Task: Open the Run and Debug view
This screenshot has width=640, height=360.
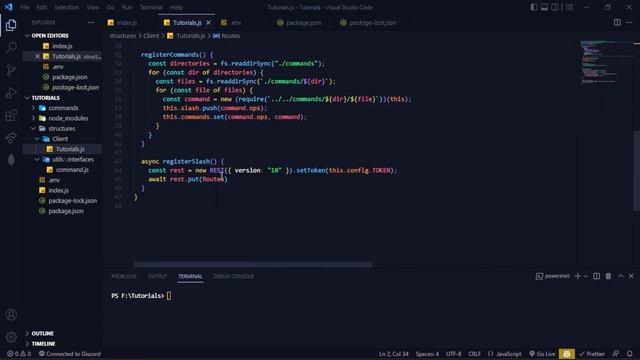Action: point(11,93)
